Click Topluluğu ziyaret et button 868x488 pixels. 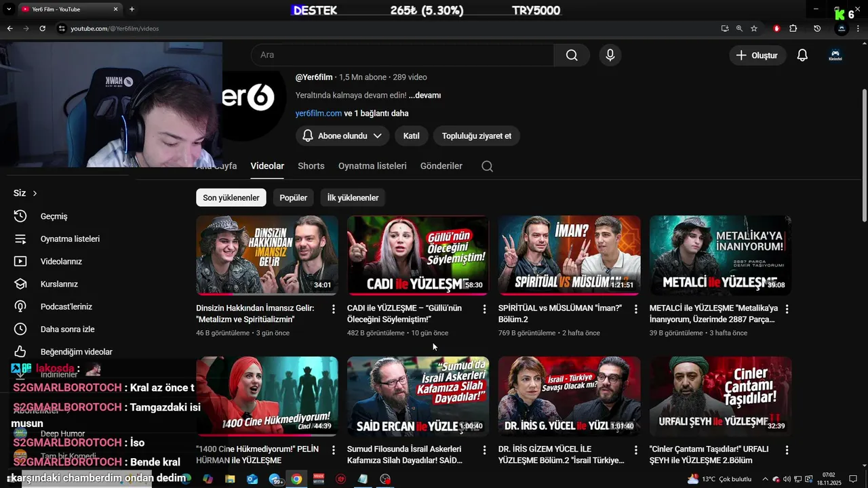(x=477, y=136)
